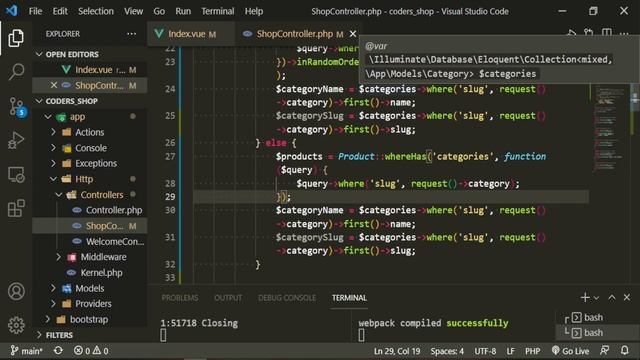640x360 pixels.
Task: Maximize the terminal panel with caret
Action: pyautogui.click(x=611, y=298)
